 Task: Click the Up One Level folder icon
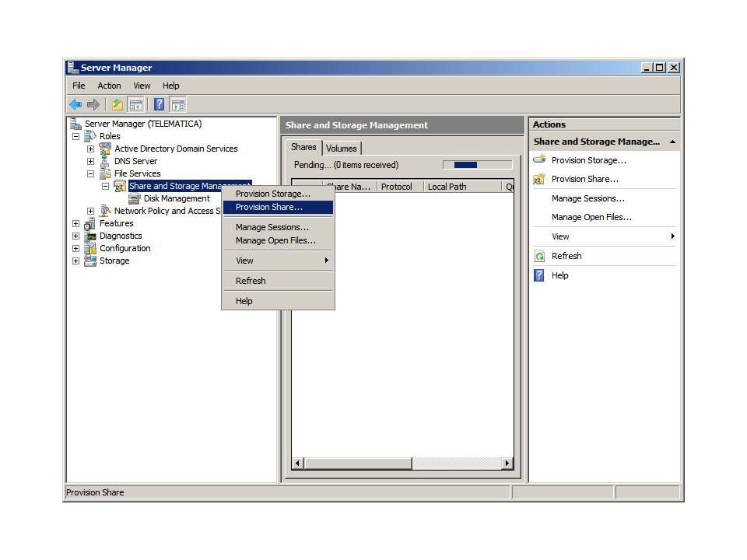(x=117, y=105)
